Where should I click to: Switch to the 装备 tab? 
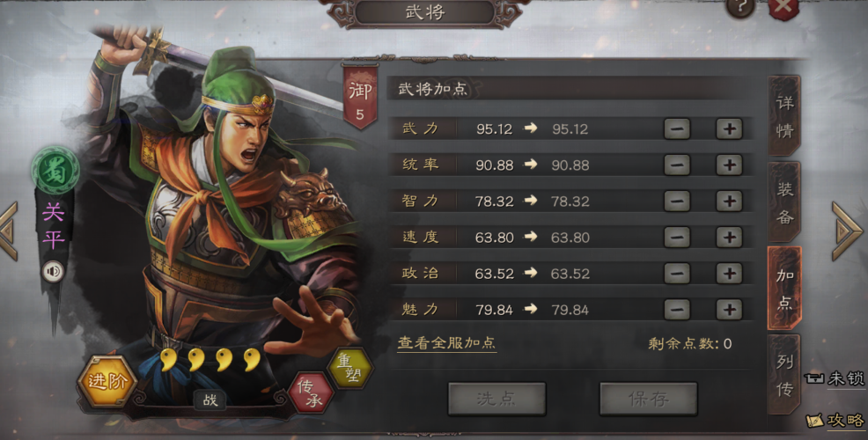pyautogui.click(x=784, y=202)
